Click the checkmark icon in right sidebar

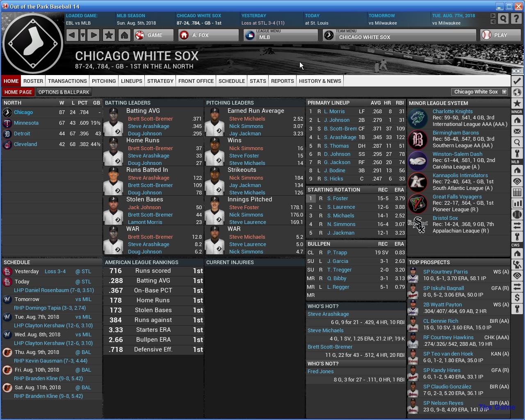(517, 81)
